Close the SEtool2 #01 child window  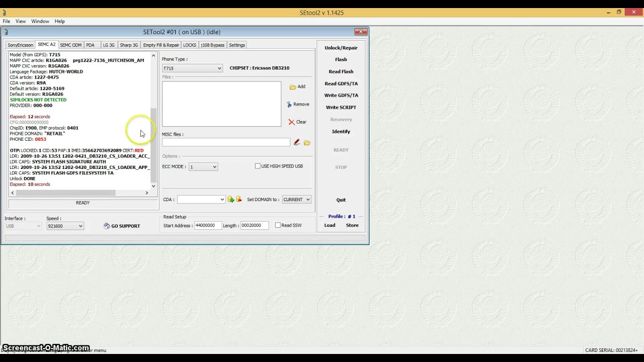click(x=361, y=32)
